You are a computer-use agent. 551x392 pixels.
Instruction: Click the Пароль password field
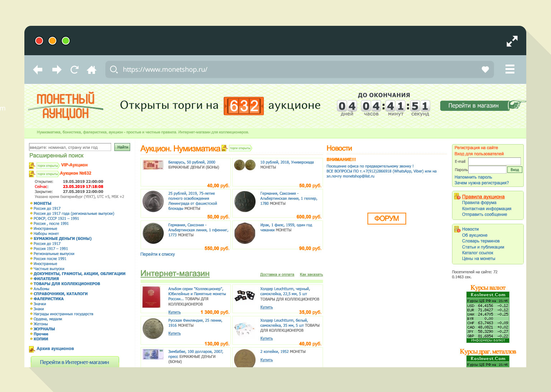point(488,170)
